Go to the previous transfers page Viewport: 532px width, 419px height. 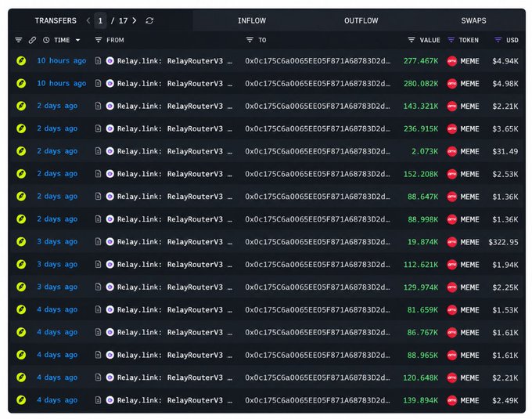point(88,20)
